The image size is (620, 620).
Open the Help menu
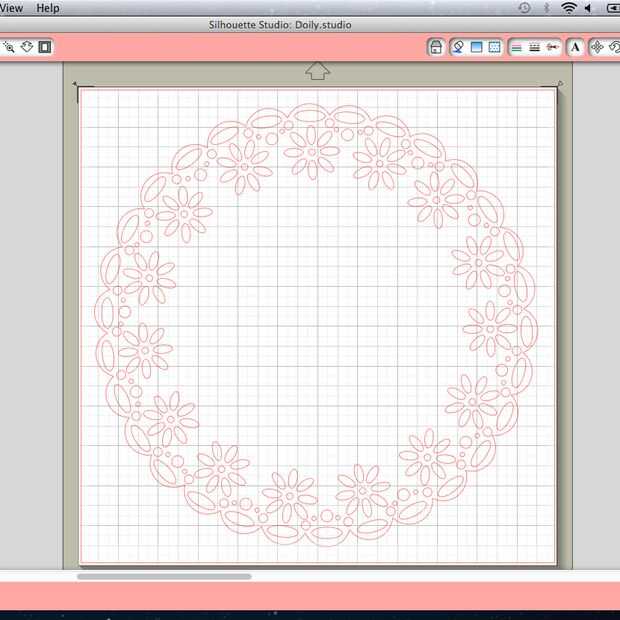48,8
